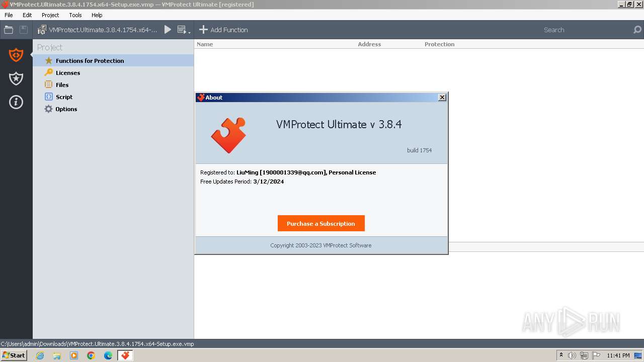Screen dimensions: 644x362
Task: Click the Action Center flag icon
Action: pos(596,355)
